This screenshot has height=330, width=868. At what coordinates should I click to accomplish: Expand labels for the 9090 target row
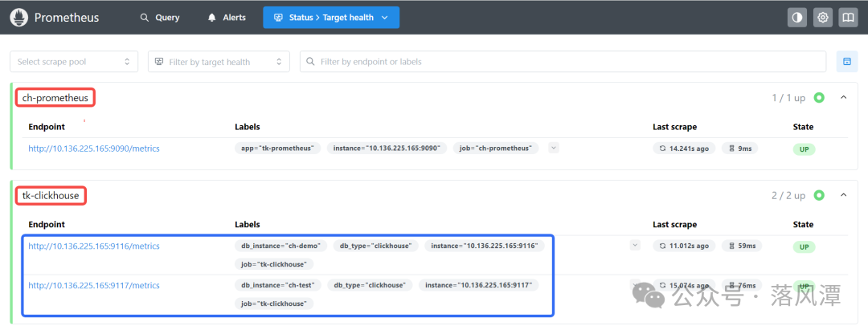click(554, 148)
